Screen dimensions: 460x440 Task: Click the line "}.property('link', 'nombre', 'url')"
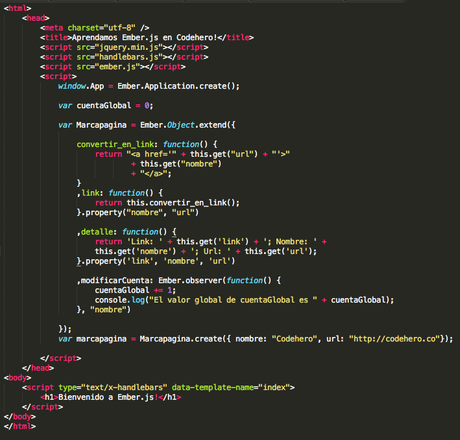click(x=156, y=261)
